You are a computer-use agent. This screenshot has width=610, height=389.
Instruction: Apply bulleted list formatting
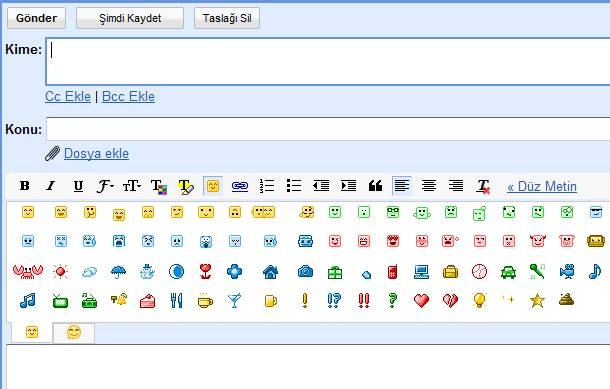[294, 186]
